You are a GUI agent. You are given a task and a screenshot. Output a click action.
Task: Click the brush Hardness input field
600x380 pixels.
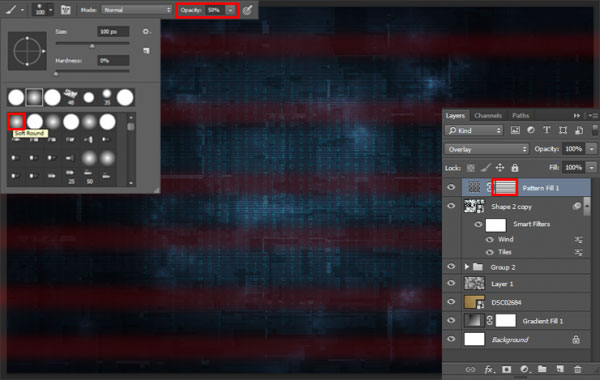[x=113, y=60]
